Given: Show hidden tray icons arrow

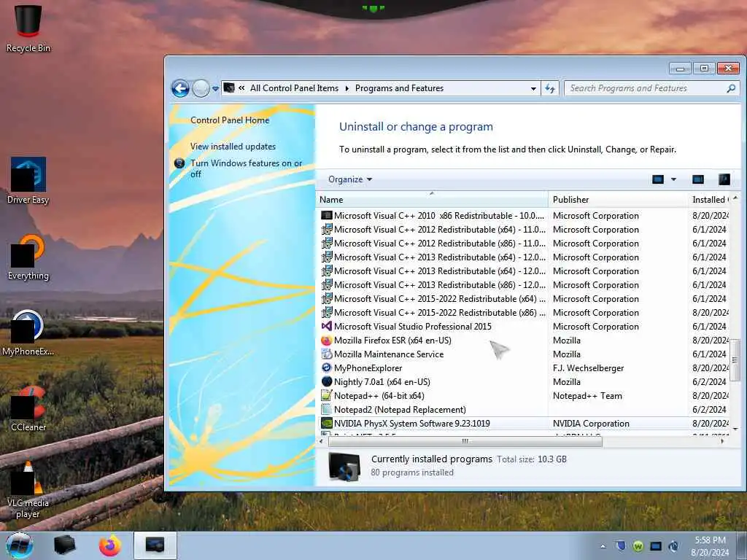Looking at the screenshot, I should pos(603,546).
